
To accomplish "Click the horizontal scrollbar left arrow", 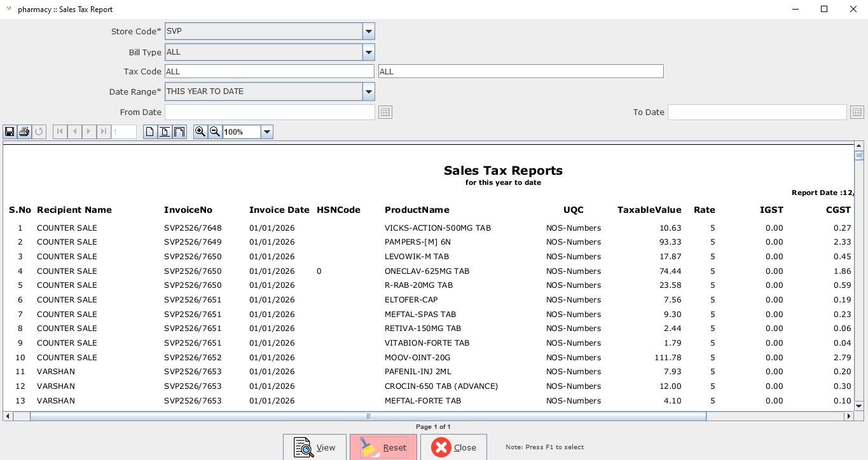I will (x=8, y=416).
